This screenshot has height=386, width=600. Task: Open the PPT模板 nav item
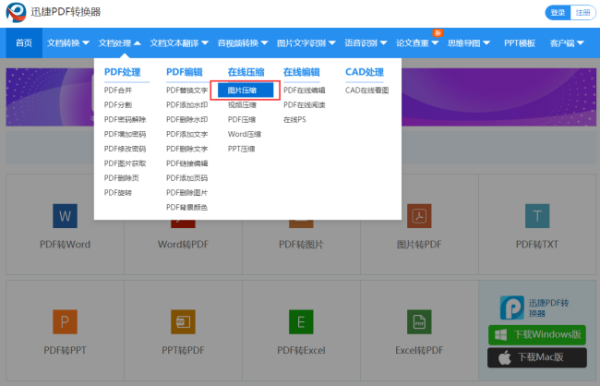pos(519,43)
